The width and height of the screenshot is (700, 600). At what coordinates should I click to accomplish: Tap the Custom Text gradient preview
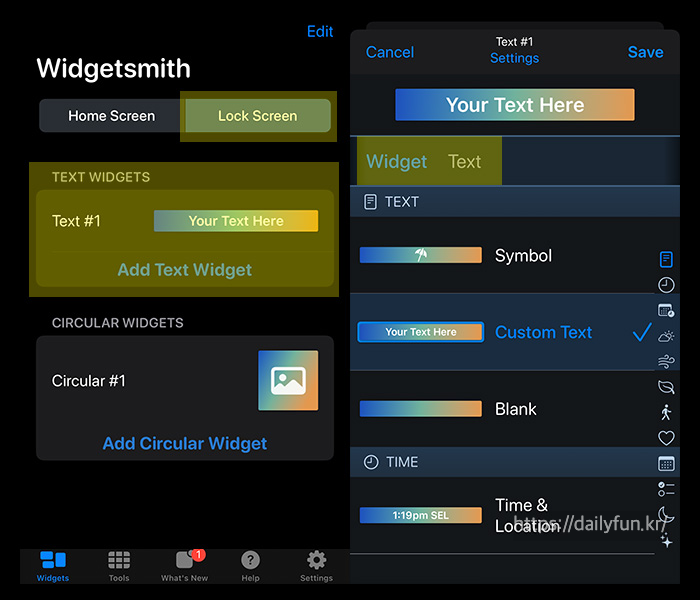click(421, 332)
